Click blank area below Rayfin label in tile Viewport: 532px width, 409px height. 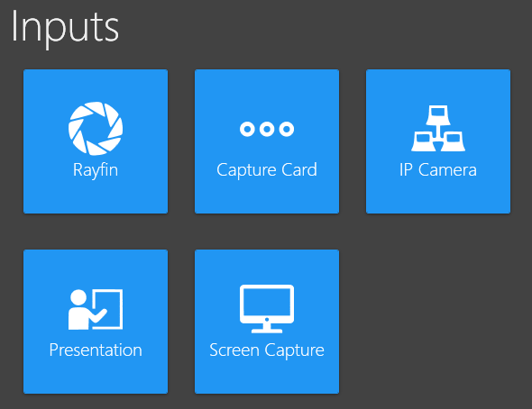point(96,197)
